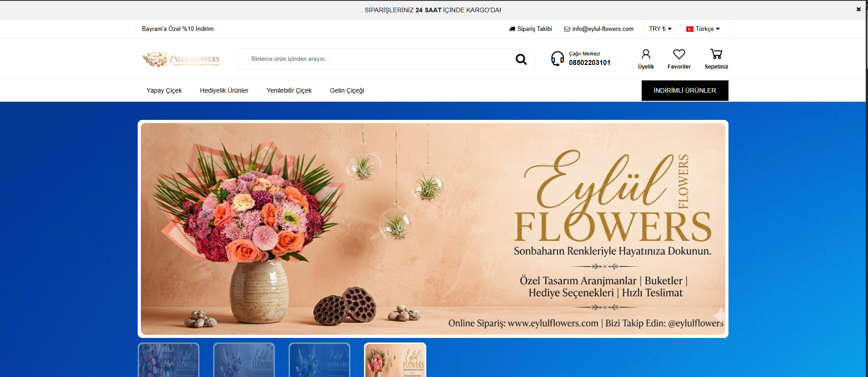The width and height of the screenshot is (868, 377).
Task: Open the Hediyelik Ürünler menu
Action: (x=224, y=91)
